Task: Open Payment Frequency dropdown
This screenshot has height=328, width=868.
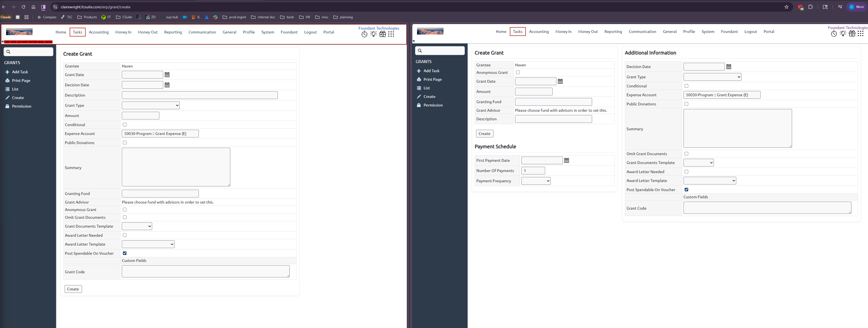Action: [x=536, y=181]
